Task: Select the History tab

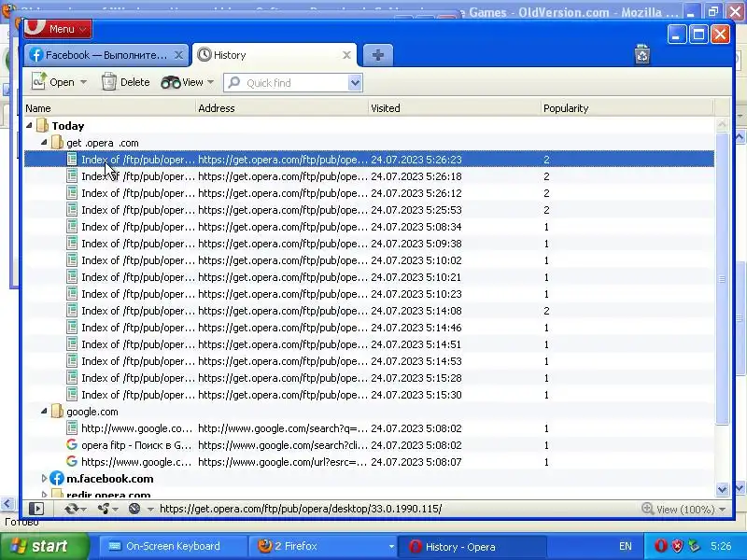Action: click(x=275, y=55)
